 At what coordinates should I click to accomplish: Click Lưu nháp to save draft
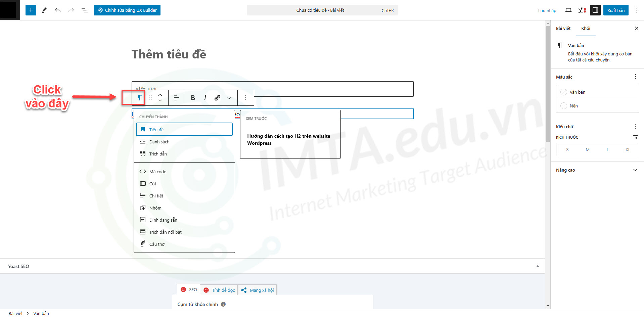click(547, 10)
